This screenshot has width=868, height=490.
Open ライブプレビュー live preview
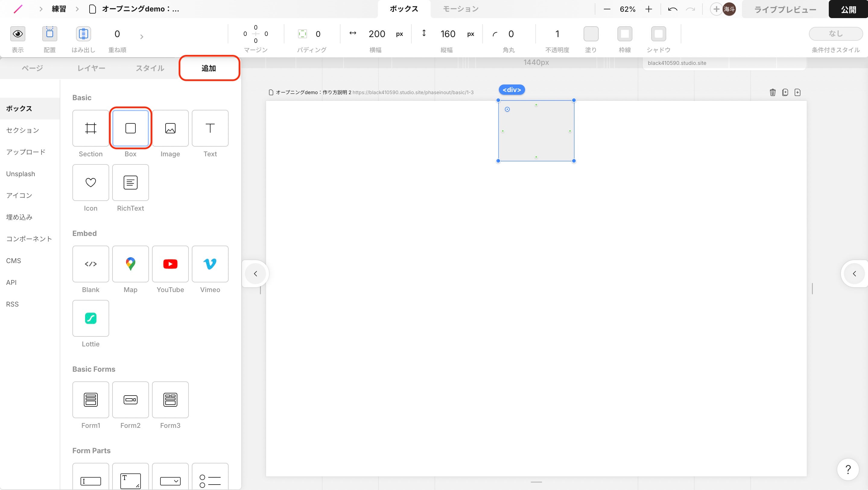(785, 9)
